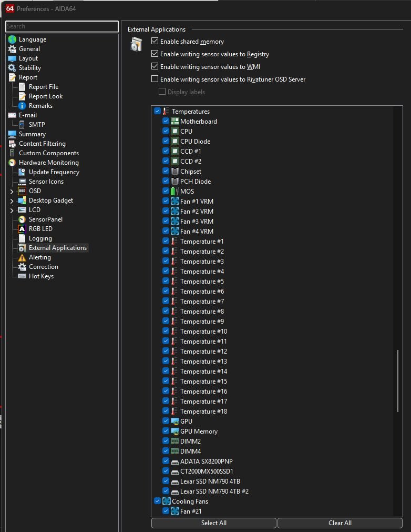Click the Hardware Monitoring icon
The width and height of the screenshot is (411, 532).
(12, 163)
